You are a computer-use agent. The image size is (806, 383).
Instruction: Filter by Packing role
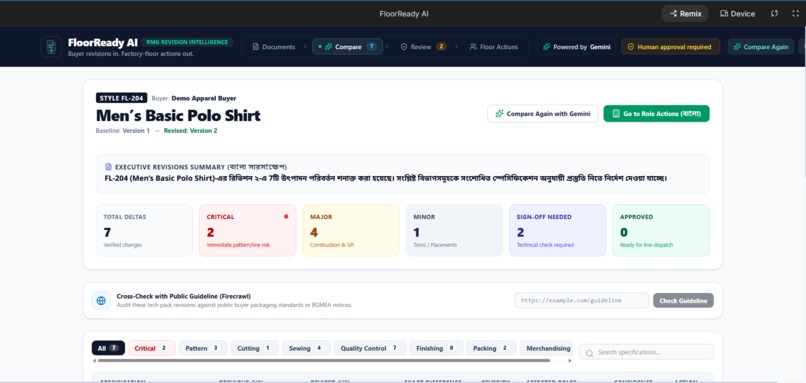(x=491, y=348)
